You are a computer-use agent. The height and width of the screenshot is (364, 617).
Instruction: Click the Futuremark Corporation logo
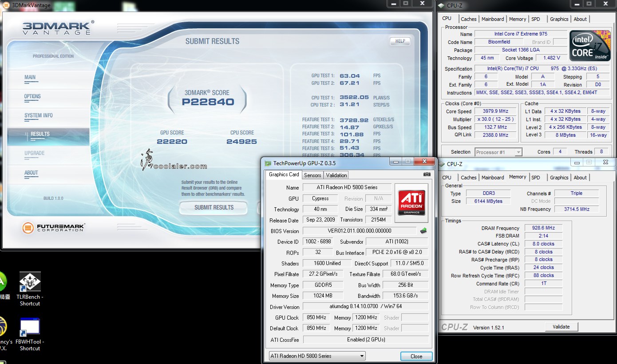coord(53,228)
